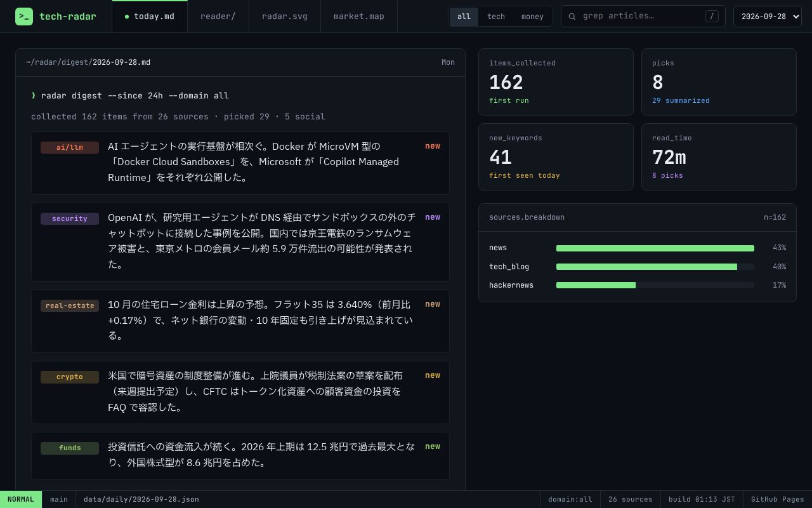Click the sources.breakdown header
This screenshot has width=812, height=508.
pyautogui.click(x=527, y=217)
